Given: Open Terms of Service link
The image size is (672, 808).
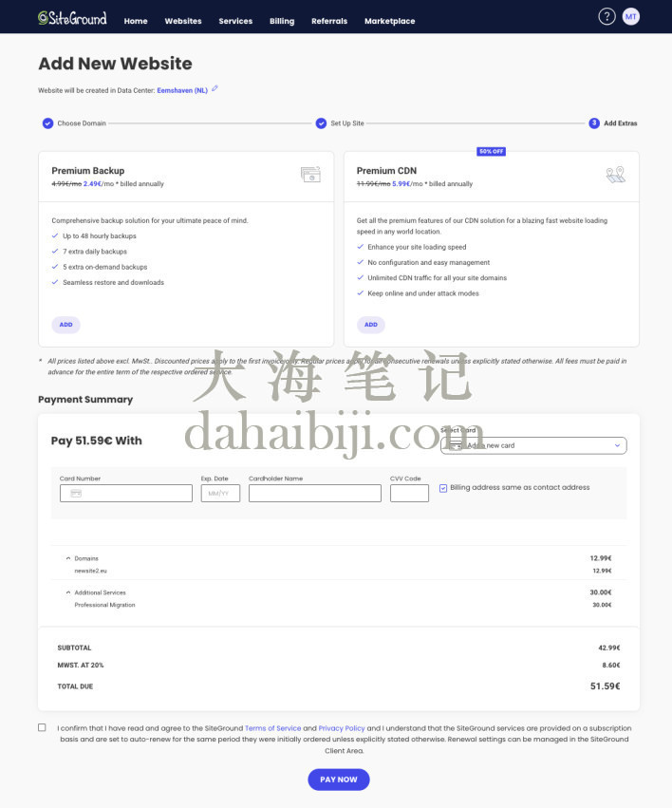Looking at the screenshot, I should pyautogui.click(x=273, y=728).
